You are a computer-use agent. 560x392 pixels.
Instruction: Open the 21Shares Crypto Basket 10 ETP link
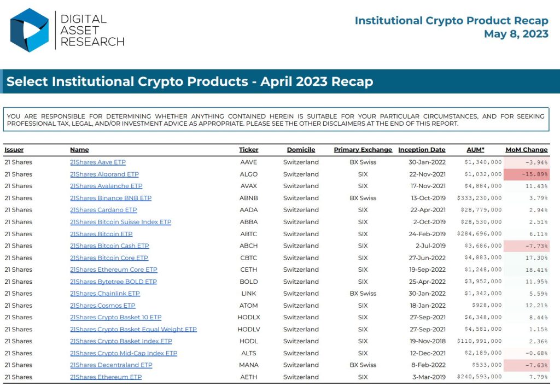coord(116,318)
